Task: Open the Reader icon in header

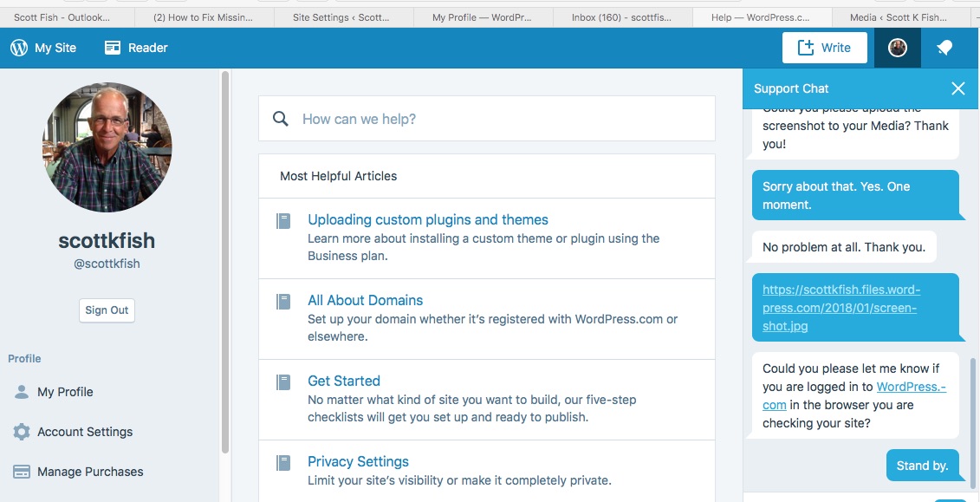Action: tap(113, 48)
